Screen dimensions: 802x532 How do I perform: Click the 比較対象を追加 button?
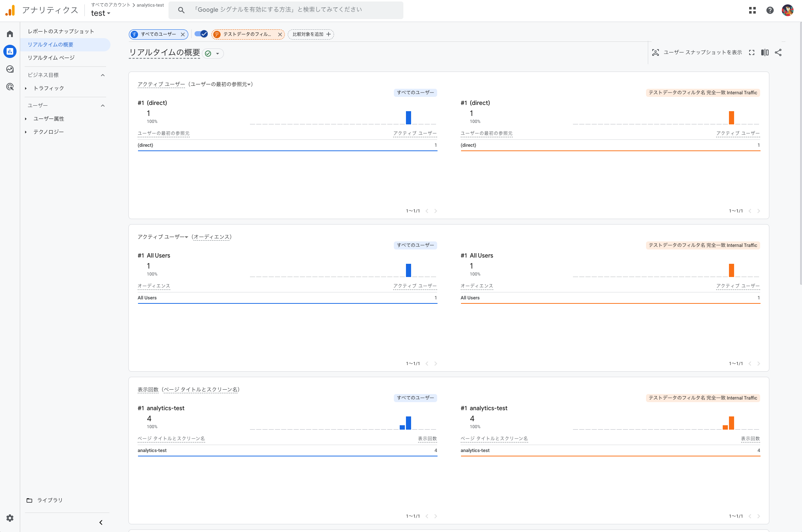[311, 34]
